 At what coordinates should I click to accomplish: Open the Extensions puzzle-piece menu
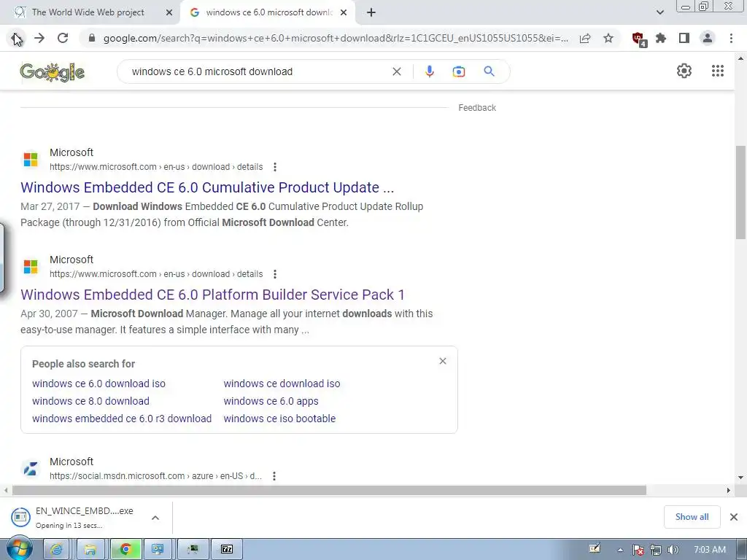[661, 38]
